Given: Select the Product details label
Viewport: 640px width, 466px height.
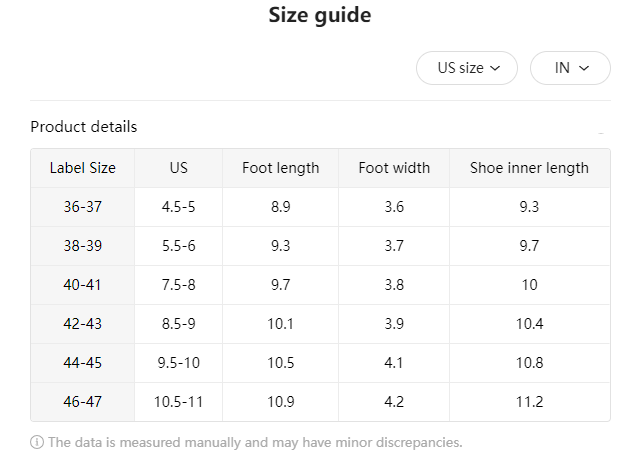Looking at the screenshot, I should pyautogui.click(x=84, y=127).
